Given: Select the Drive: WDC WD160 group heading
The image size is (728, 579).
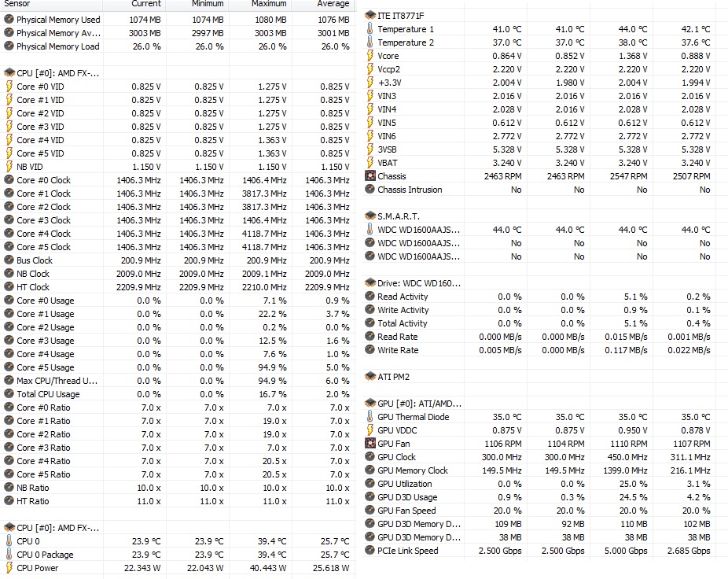Looking at the screenshot, I should [419, 283].
